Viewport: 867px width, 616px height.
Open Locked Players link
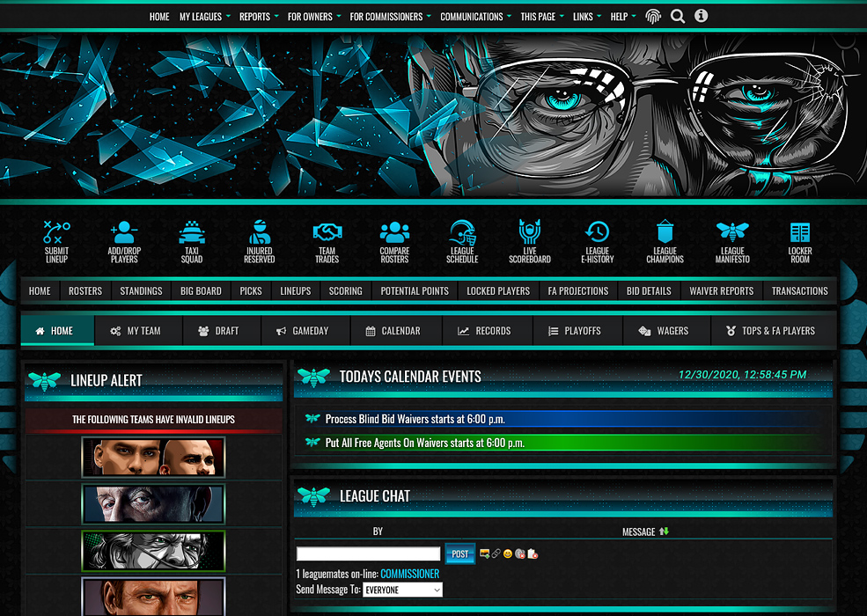[x=498, y=291]
